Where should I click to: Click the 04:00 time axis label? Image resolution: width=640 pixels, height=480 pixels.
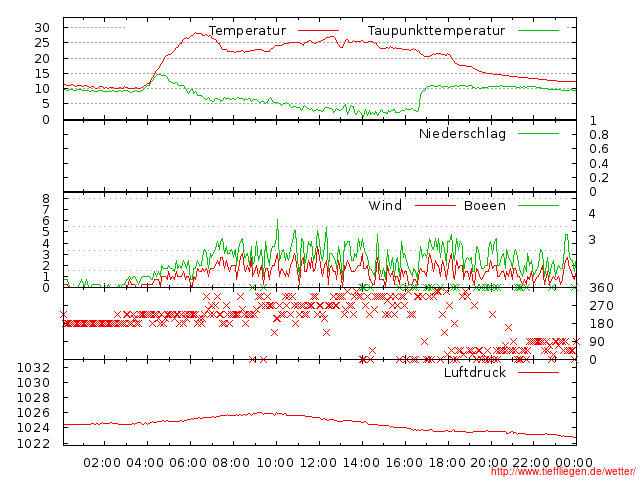pyautogui.click(x=145, y=463)
